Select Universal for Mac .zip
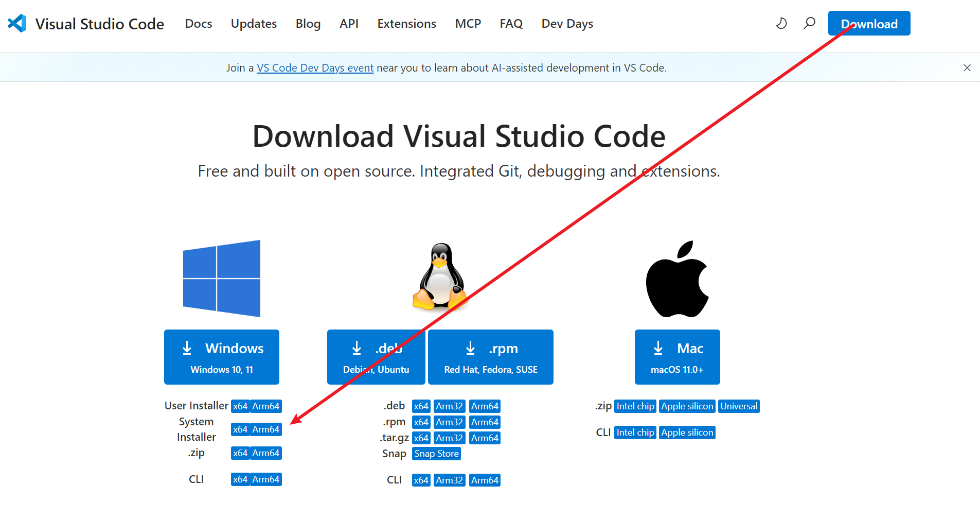This screenshot has width=980, height=519. [x=739, y=406]
